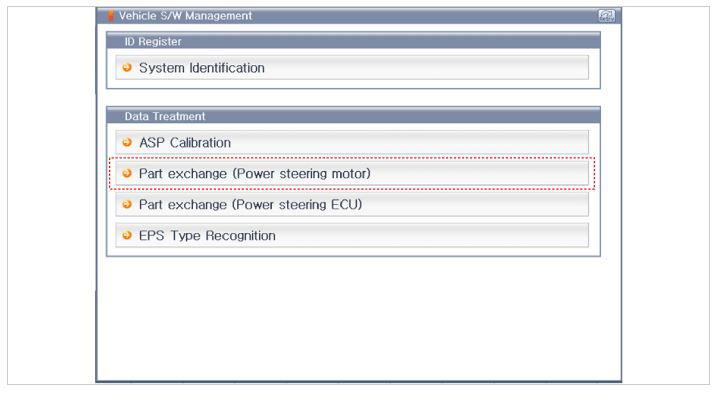This screenshot has height=393, width=722.
Task: Open System Identification
Action: (352, 68)
